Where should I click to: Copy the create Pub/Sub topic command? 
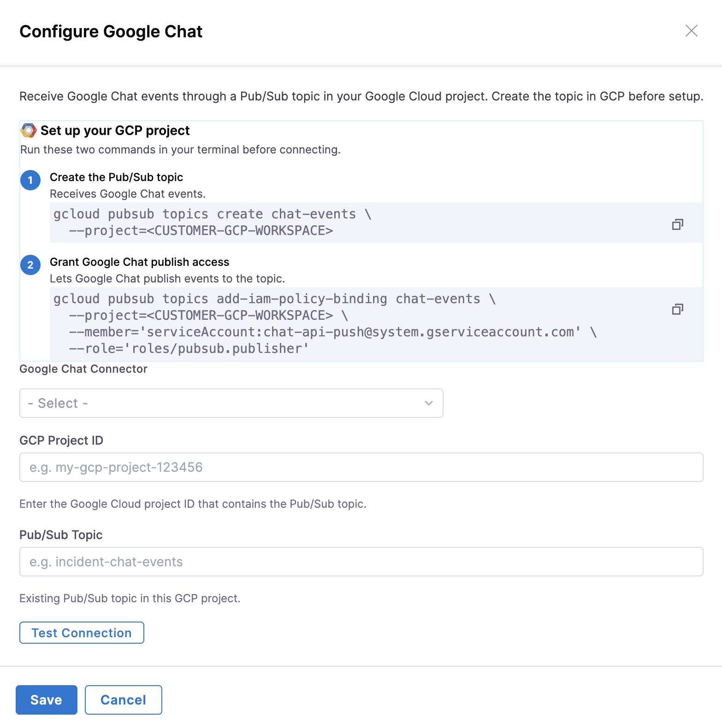click(677, 224)
